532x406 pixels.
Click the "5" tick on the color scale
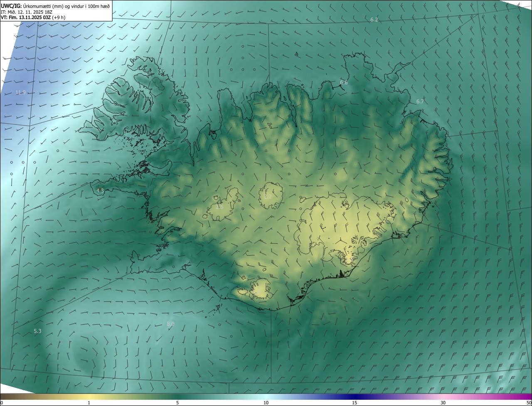click(x=177, y=403)
